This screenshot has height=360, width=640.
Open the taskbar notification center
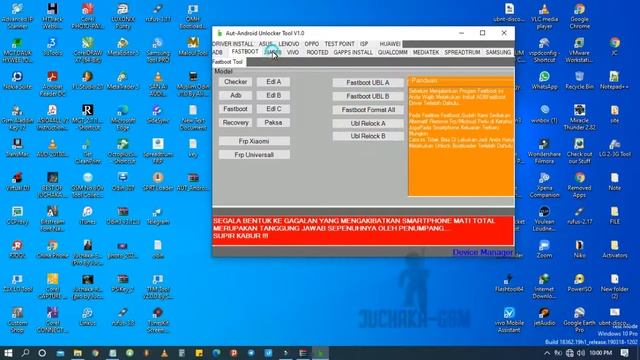(624, 353)
